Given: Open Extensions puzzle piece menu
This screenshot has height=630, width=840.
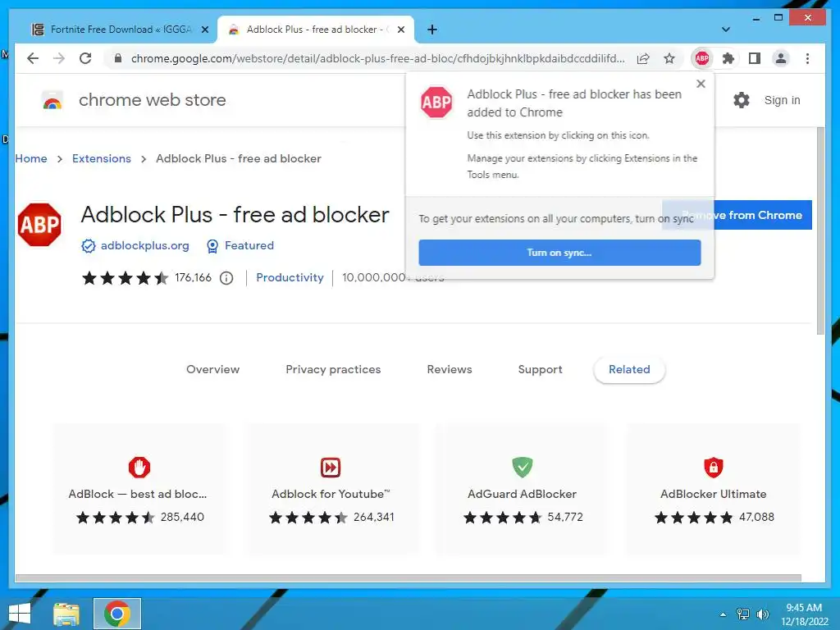Looking at the screenshot, I should [728, 58].
